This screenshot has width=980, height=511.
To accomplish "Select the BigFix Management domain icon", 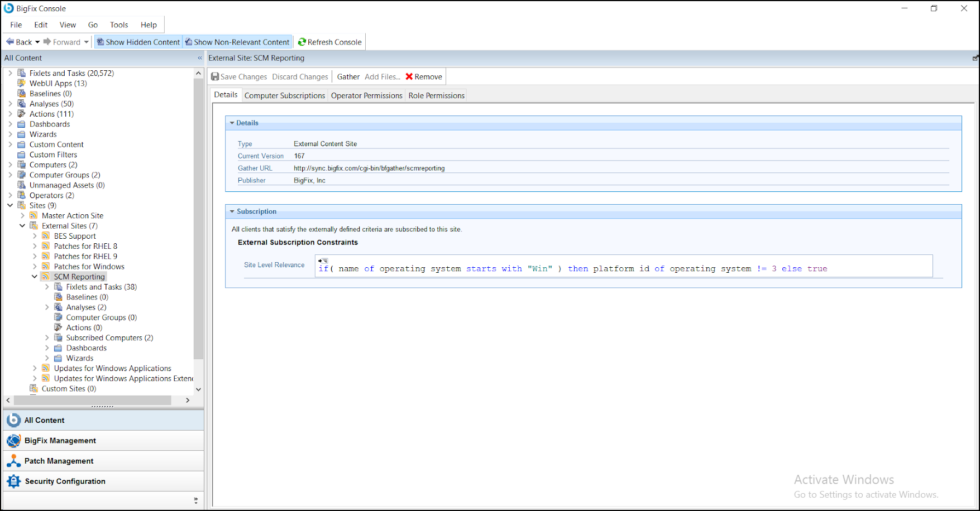I will (13, 440).
